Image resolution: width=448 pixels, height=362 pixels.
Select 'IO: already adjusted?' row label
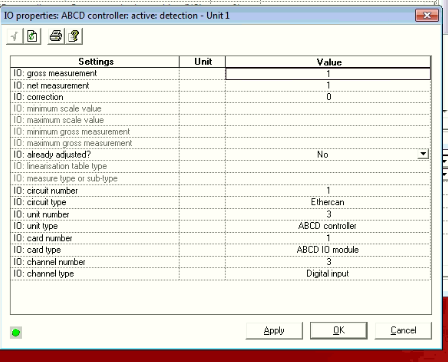click(52, 155)
